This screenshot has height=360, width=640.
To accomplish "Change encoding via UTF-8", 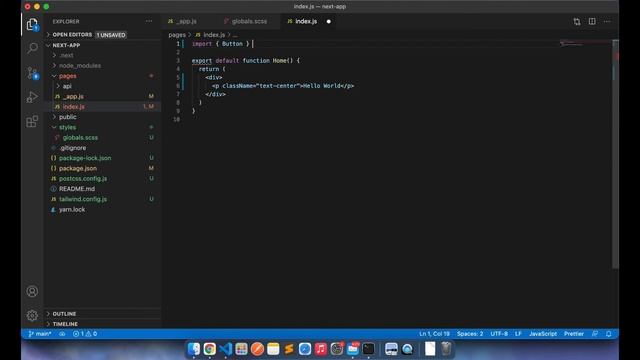I will click(x=499, y=334).
